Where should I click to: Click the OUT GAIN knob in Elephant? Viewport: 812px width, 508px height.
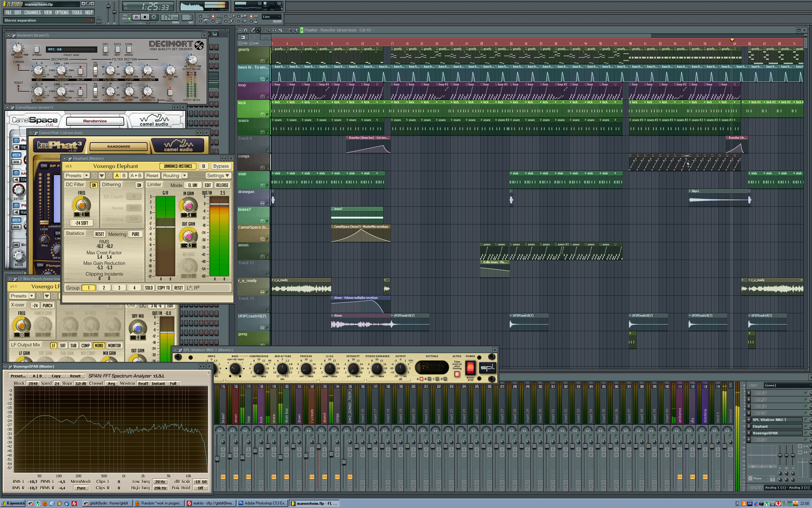(189, 236)
